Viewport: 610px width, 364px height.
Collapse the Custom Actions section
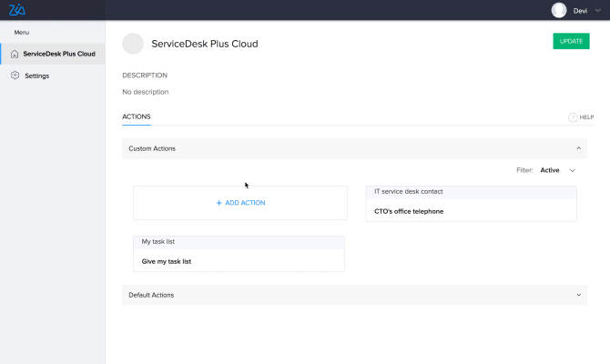click(x=579, y=148)
